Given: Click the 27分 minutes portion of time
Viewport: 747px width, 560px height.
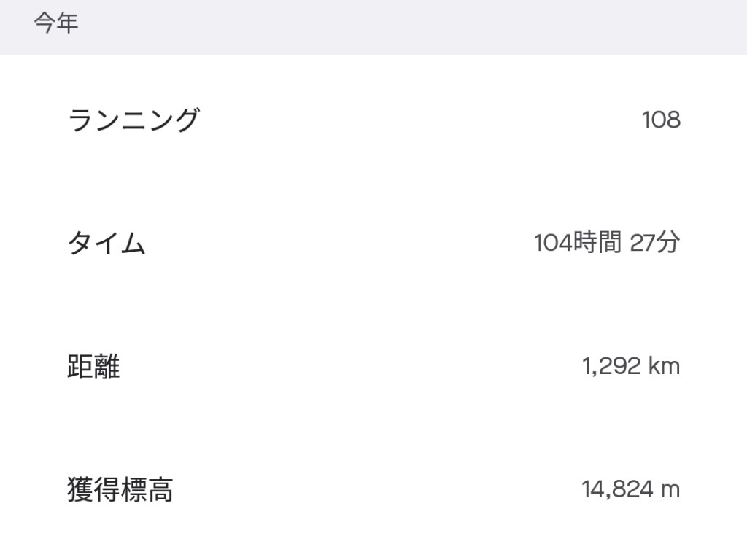Looking at the screenshot, I should click(654, 242).
